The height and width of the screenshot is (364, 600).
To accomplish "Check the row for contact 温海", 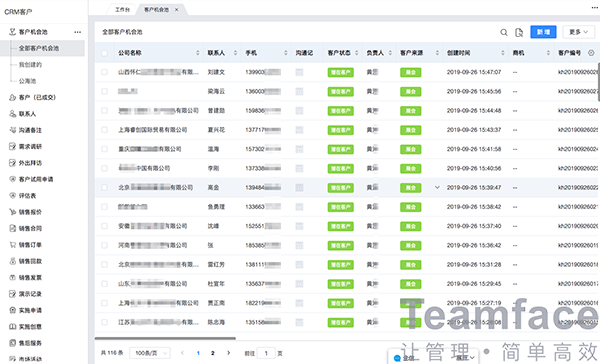I will tap(104, 149).
